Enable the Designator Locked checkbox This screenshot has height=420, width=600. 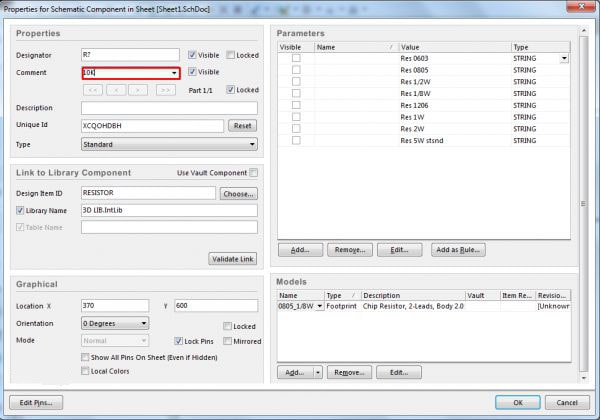coord(230,55)
